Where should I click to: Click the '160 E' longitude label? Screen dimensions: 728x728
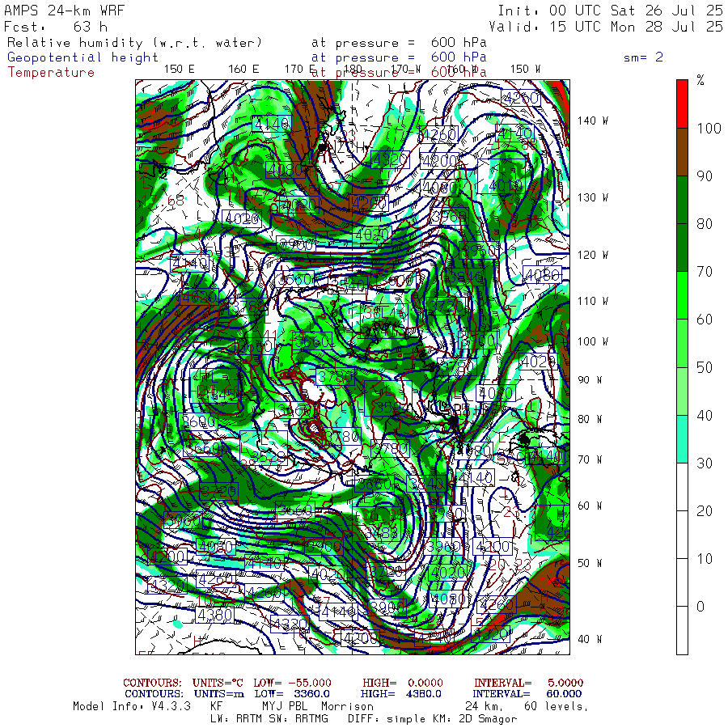(243, 70)
